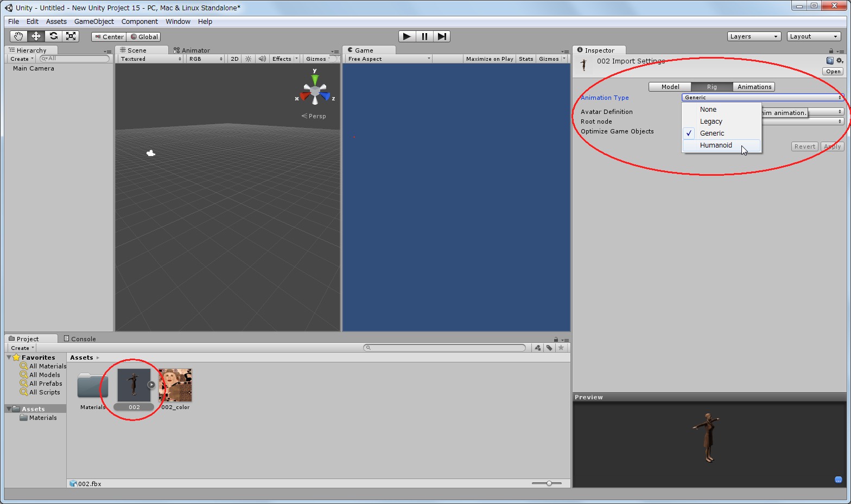
Task: Open Animation Type dropdown showing Generic
Action: tap(763, 98)
